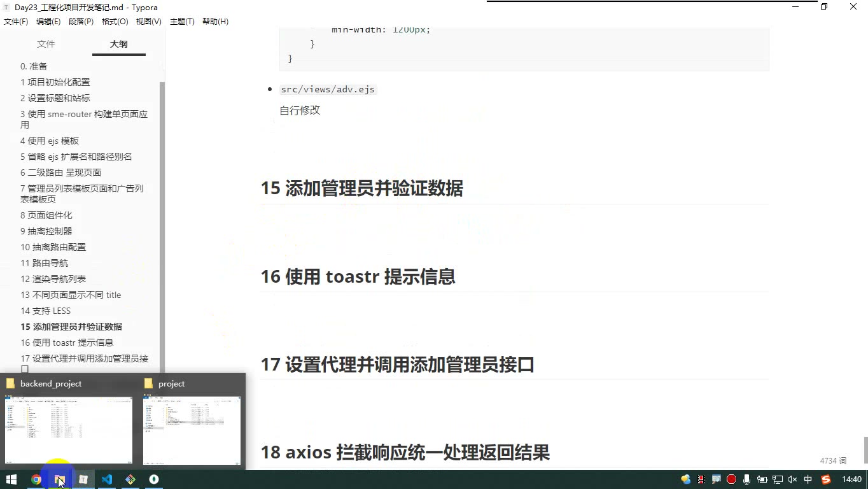Switch to the 文件 sidebar tab
This screenshot has width=868, height=489.
pos(46,44)
